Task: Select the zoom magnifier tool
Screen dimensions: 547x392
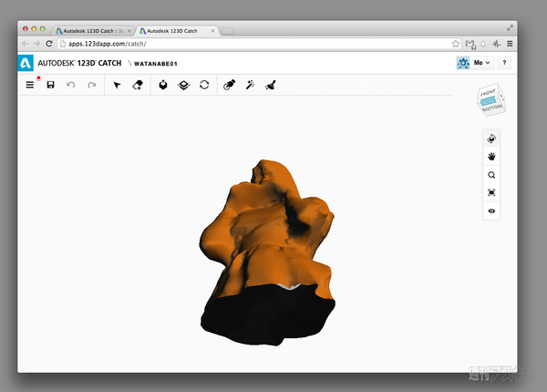Action: click(491, 175)
